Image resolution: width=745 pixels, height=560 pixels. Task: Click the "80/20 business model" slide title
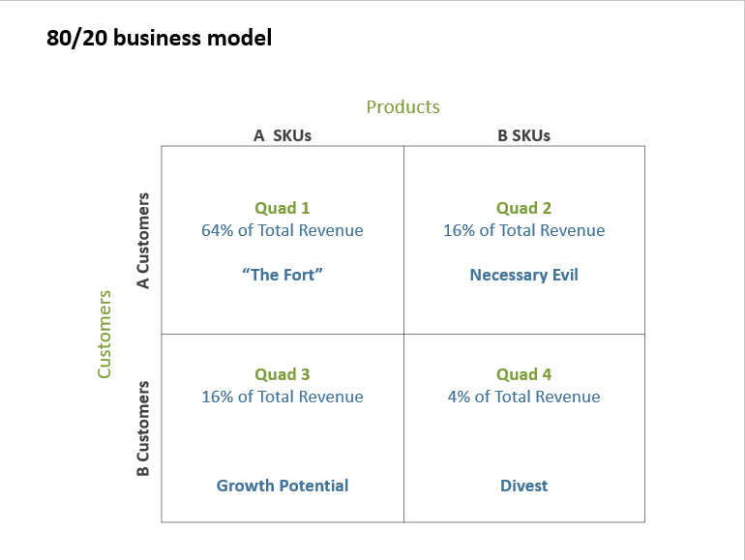click(x=160, y=39)
